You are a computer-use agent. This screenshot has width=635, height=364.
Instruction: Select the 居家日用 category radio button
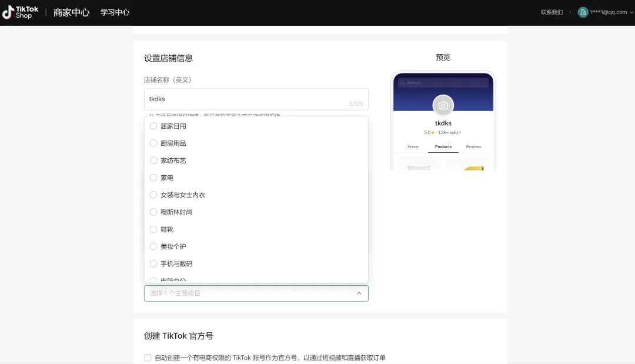(153, 126)
